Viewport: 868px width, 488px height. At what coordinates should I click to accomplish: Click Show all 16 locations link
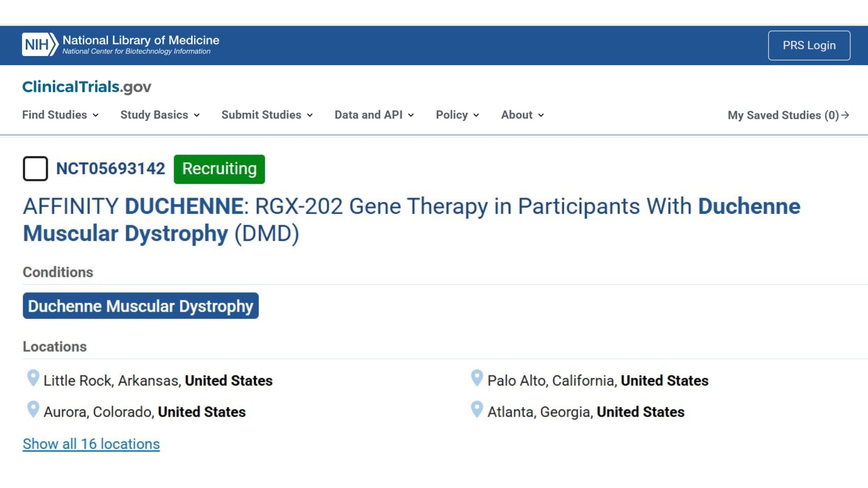pos(91,444)
